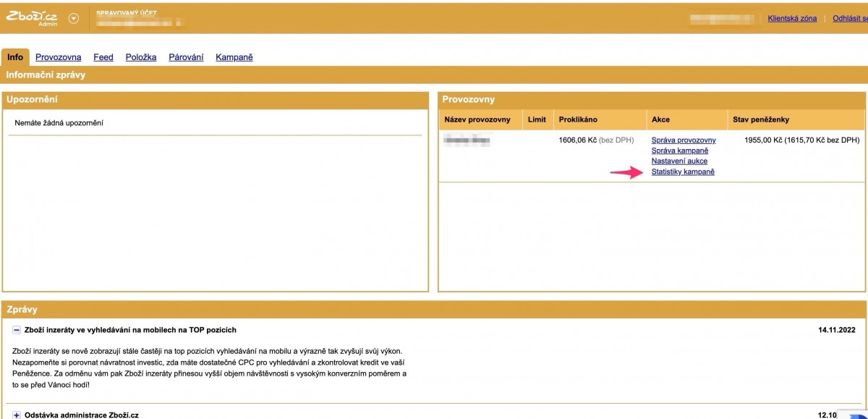868x419 pixels.
Task: Open Správa provozovny link
Action: click(684, 140)
